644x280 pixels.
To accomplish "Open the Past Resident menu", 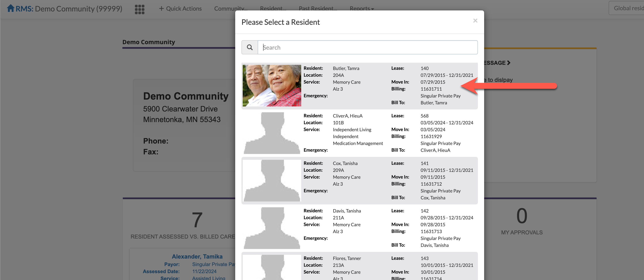I will [318, 9].
